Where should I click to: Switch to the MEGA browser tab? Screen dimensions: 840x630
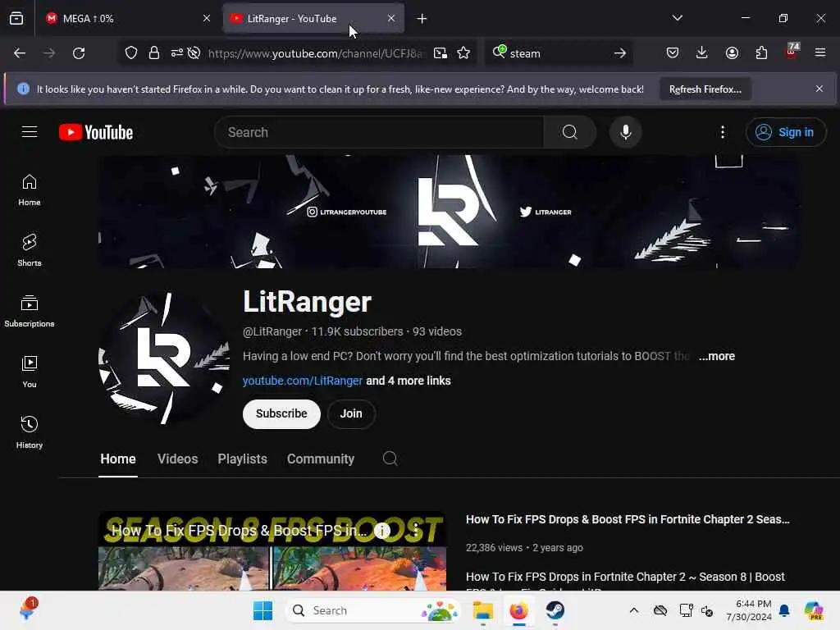pyautogui.click(x=127, y=19)
